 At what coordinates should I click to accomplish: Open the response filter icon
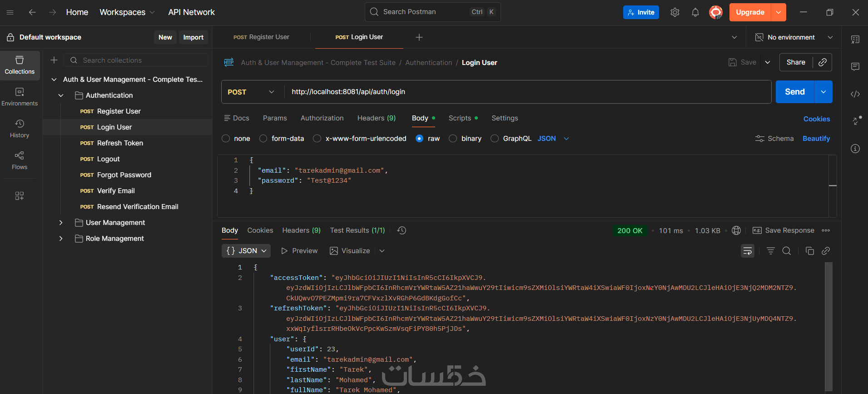(771, 251)
